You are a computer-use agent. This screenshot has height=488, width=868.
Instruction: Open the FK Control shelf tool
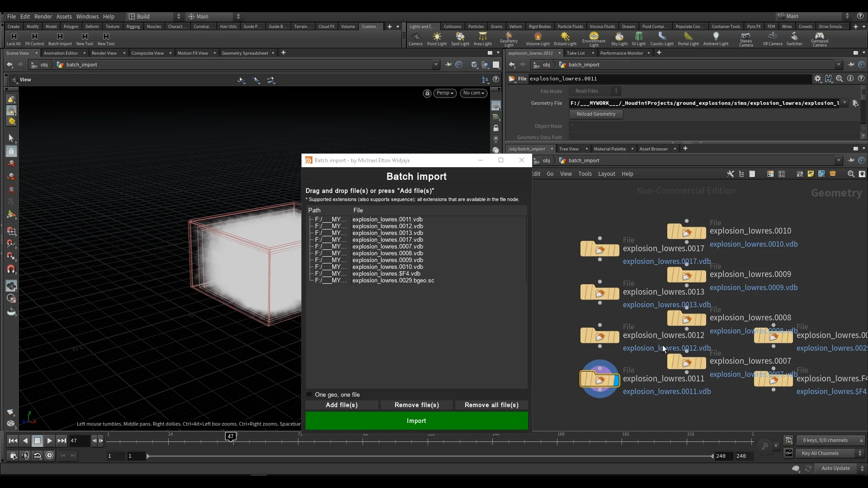(34, 39)
